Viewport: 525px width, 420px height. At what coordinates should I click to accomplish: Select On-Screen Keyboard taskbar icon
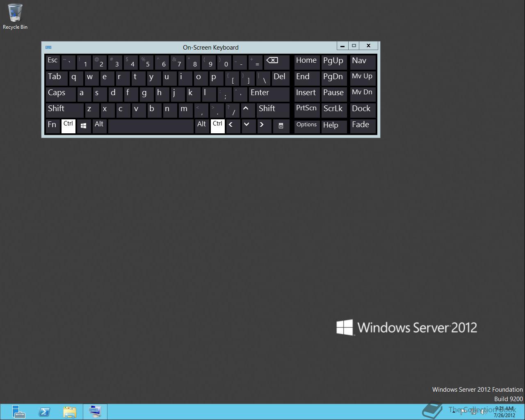point(95,412)
